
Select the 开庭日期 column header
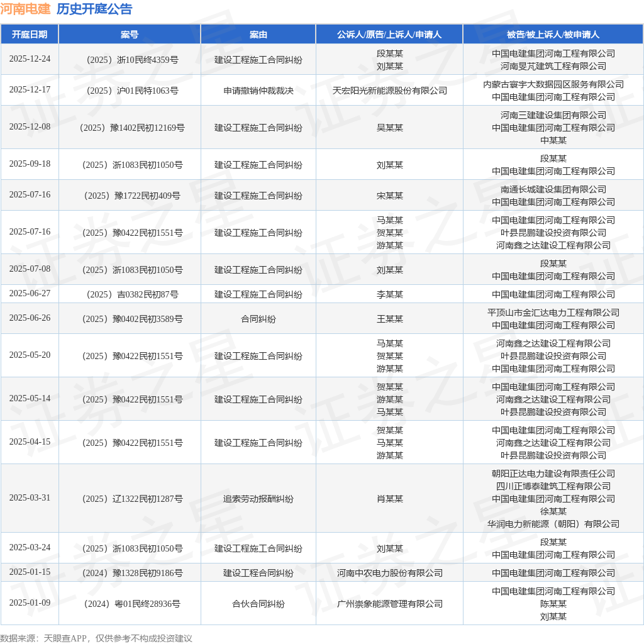[x=30, y=35]
